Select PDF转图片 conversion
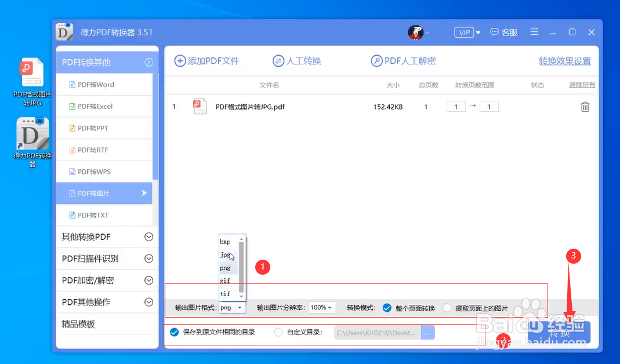This screenshot has height=364, width=620. tap(104, 193)
